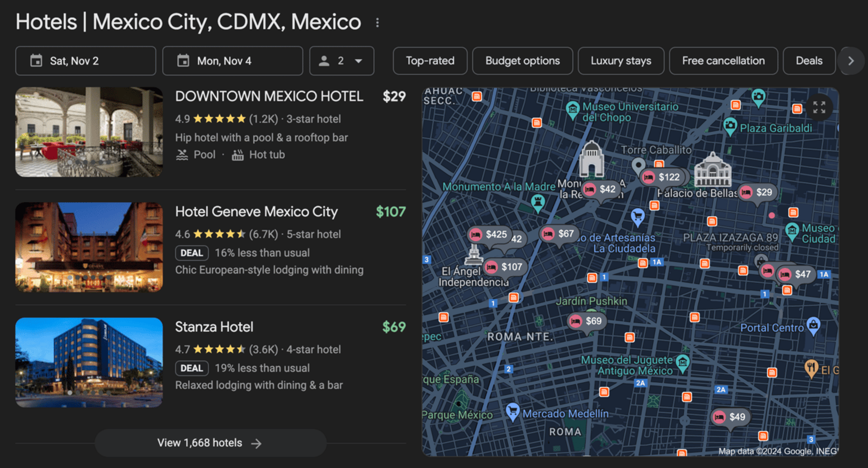
Task: Click Pool amenity on Downtown Mexico Hotel
Action: click(196, 155)
